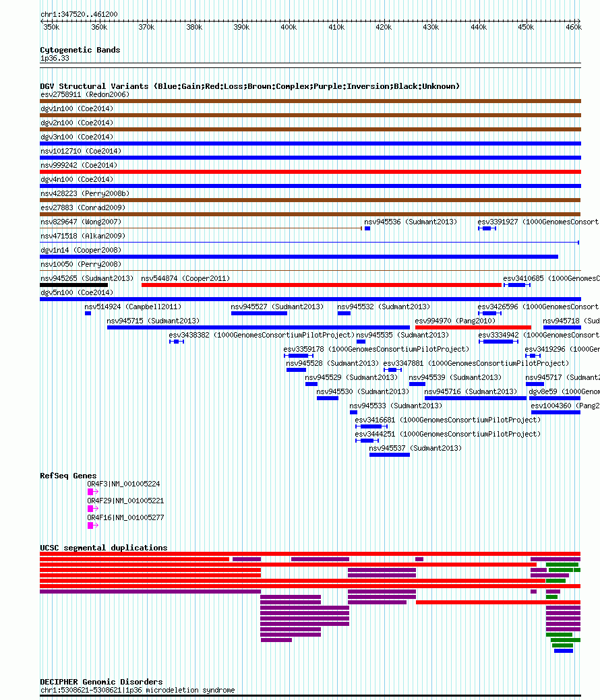Select the 1p36.33 band label
The height and width of the screenshot is (700, 600).
tap(55, 59)
